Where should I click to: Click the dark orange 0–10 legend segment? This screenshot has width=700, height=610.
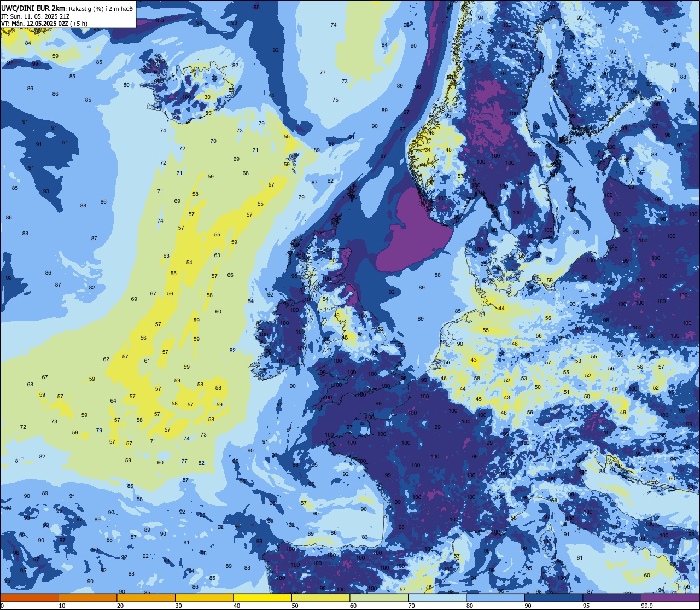[30, 597]
